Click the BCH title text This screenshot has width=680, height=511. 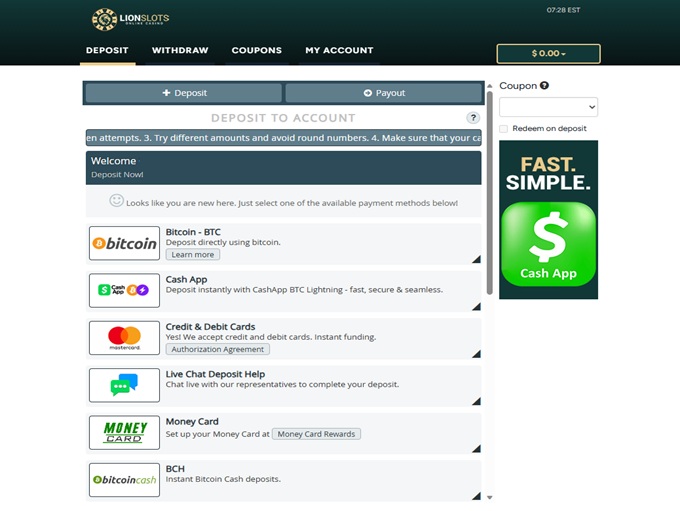click(x=175, y=469)
